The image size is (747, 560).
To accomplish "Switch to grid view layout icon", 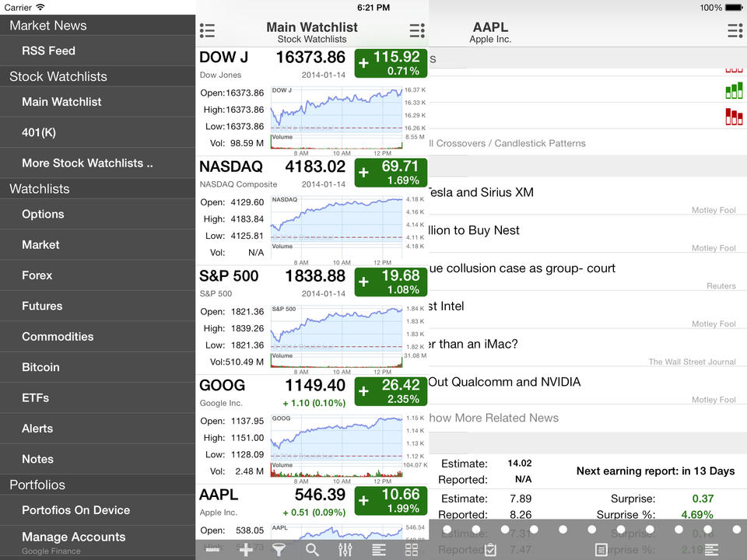I will (412, 550).
